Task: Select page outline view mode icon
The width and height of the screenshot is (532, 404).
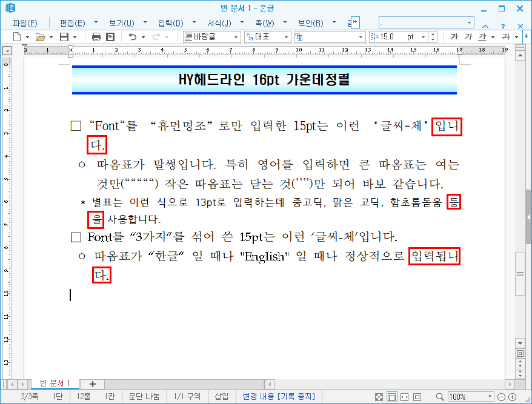Action: [392, 397]
